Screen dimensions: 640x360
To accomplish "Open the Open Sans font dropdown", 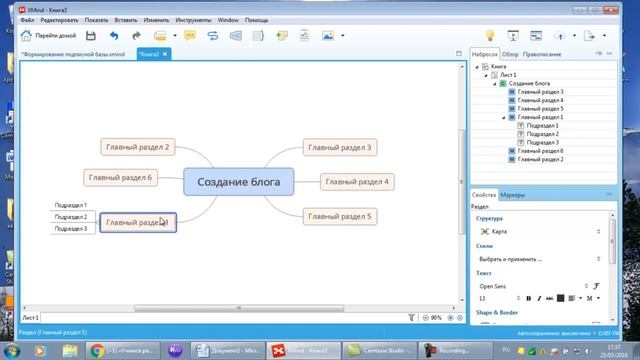I will [x=533, y=286].
